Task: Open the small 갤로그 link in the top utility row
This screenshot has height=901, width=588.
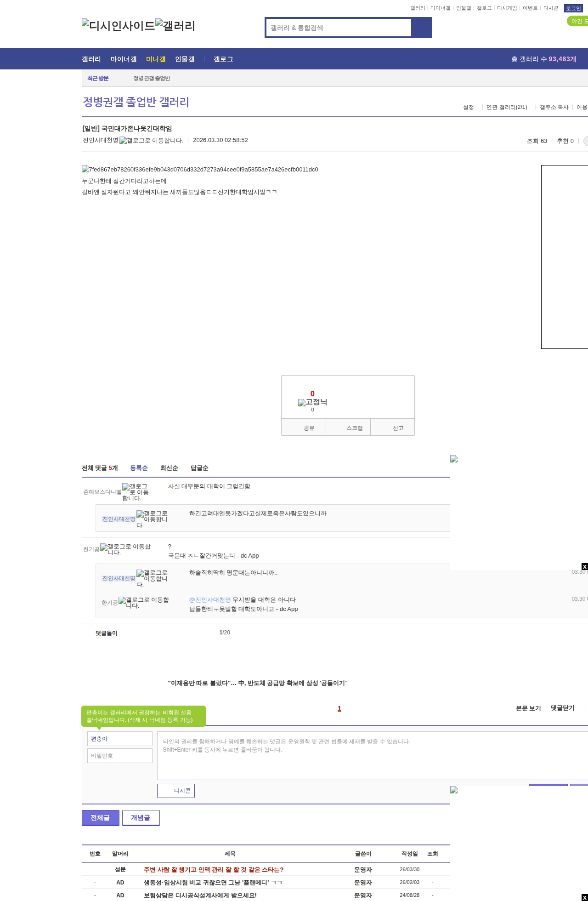Action: [x=484, y=8]
